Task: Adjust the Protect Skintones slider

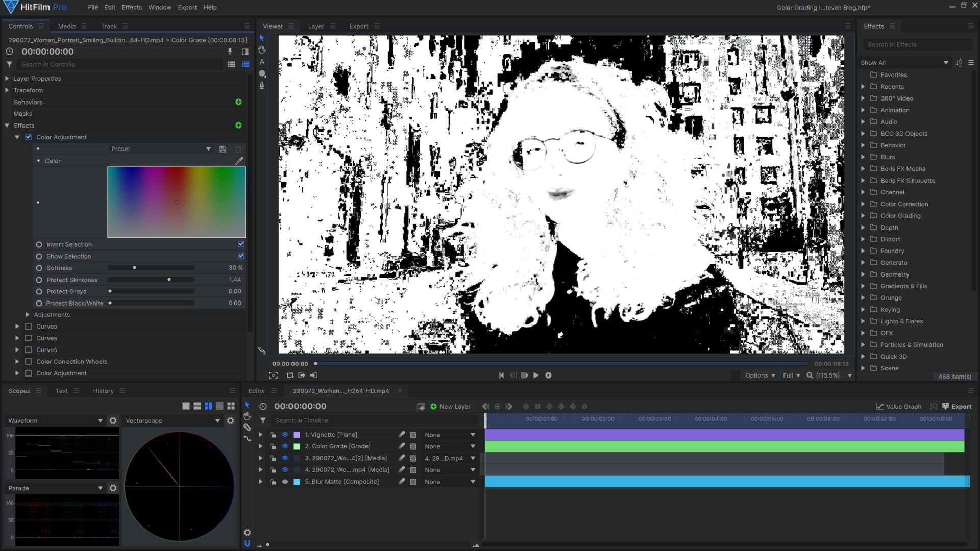Action: pos(151,280)
